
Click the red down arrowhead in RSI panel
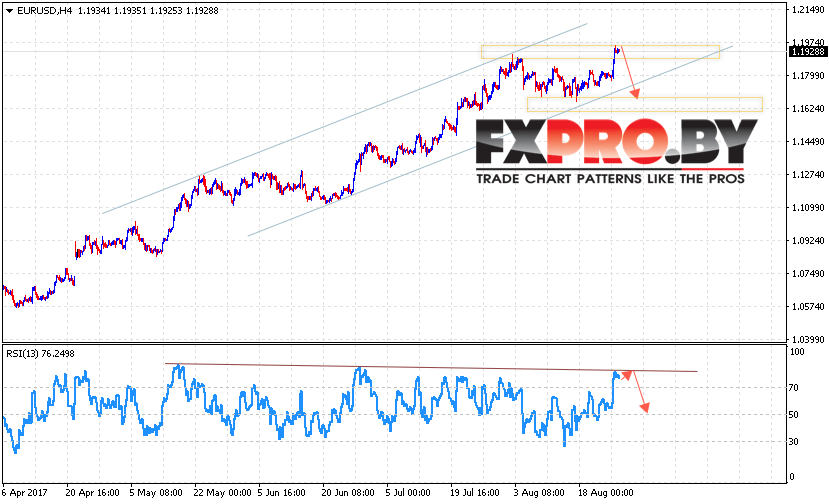pos(646,406)
